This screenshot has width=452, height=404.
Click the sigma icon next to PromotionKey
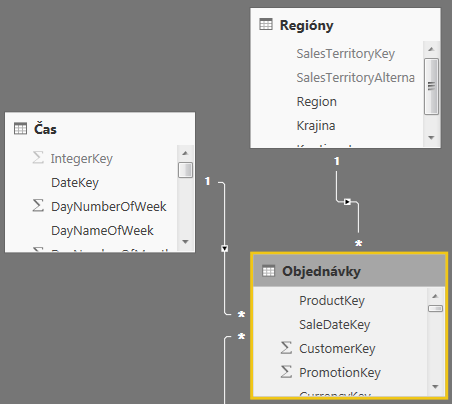click(286, 372)
